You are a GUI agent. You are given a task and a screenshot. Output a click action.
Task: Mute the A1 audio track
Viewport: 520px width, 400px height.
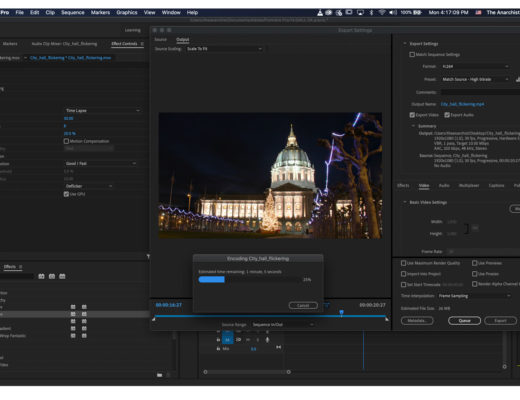[248, 340]
